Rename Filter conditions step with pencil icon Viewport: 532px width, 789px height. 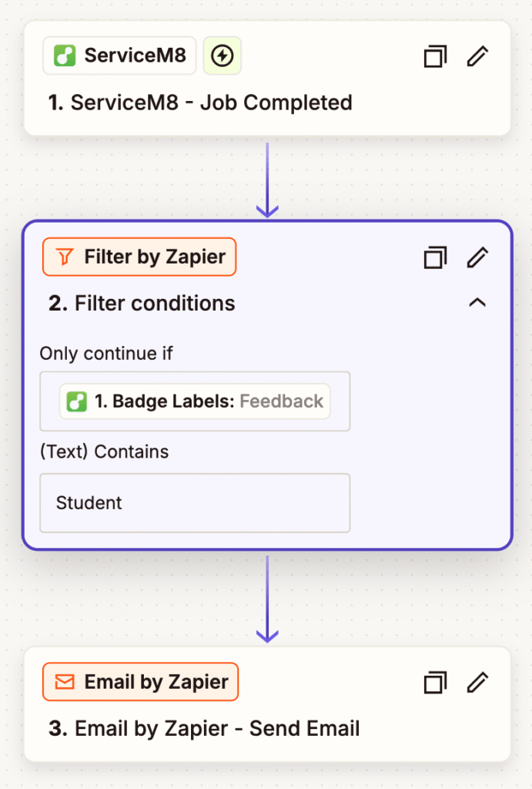[x=477, y=257]
